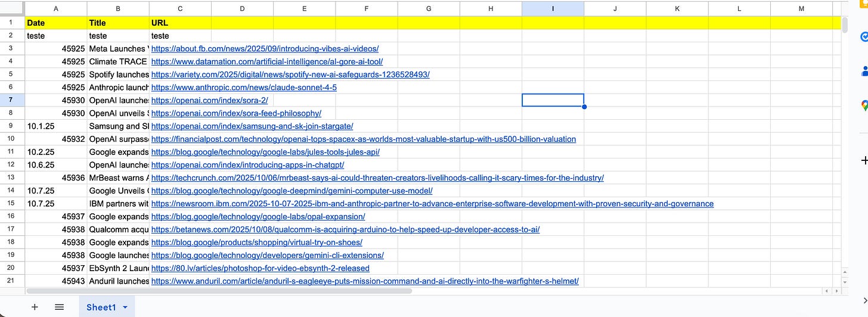Screen dimensions: 868x317
Task: Open the gemini-computer-use-model link
Action: [x=292, y=191]
